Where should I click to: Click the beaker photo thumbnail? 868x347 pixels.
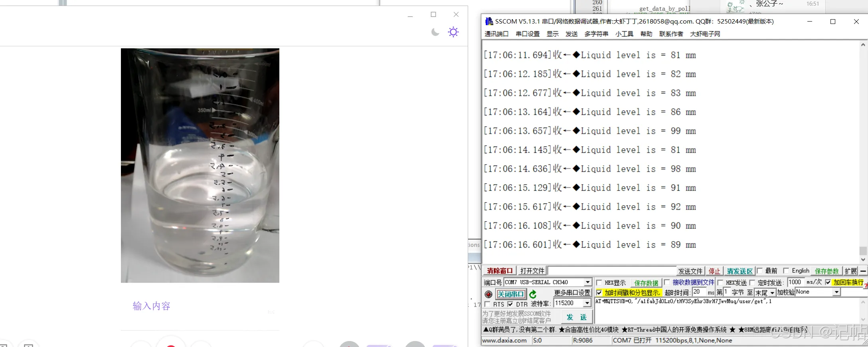pos(200,165)
